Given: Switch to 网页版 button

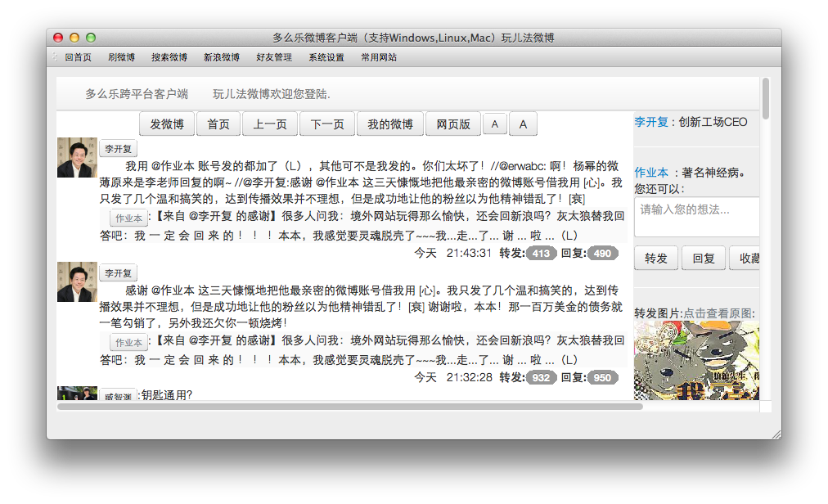Looking at the screenshot, I should pos(453,124).
